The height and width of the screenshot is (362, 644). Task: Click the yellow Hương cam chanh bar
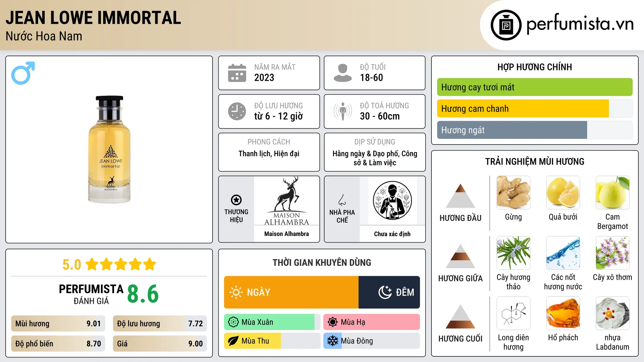523,108
